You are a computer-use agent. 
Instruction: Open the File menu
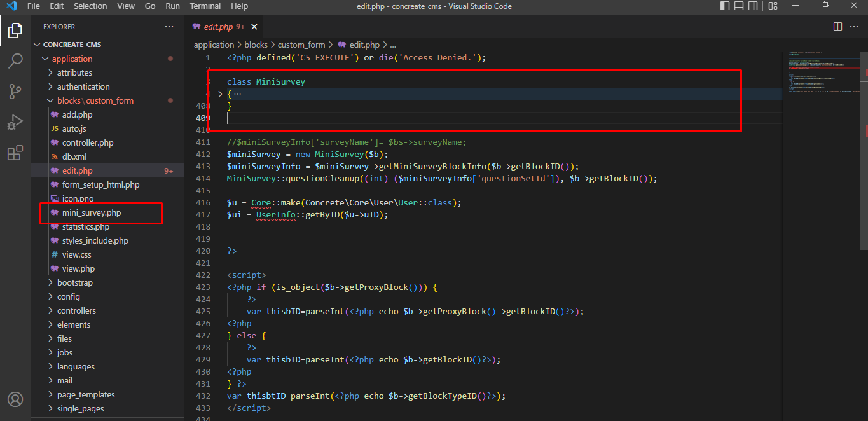pos(34,6)
